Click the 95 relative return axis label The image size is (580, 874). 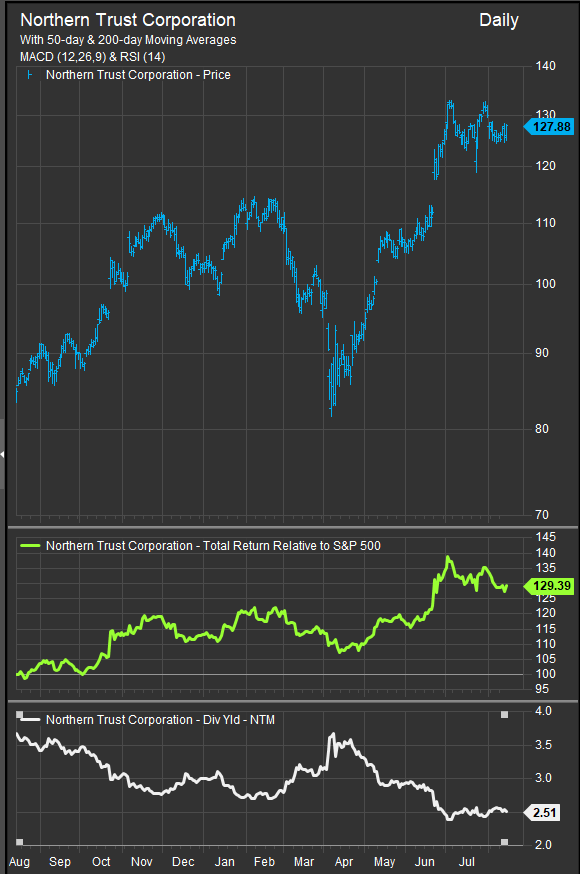pos(542,689)
